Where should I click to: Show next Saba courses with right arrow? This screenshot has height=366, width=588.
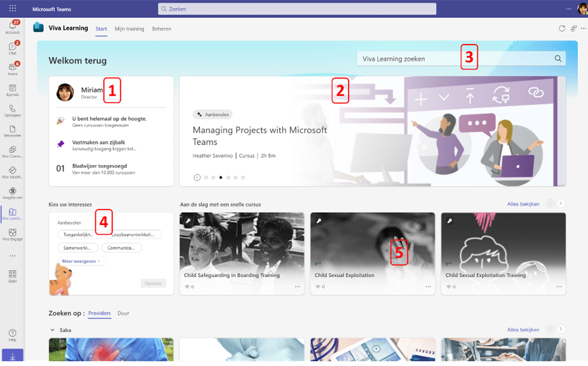tap(561, 329)
